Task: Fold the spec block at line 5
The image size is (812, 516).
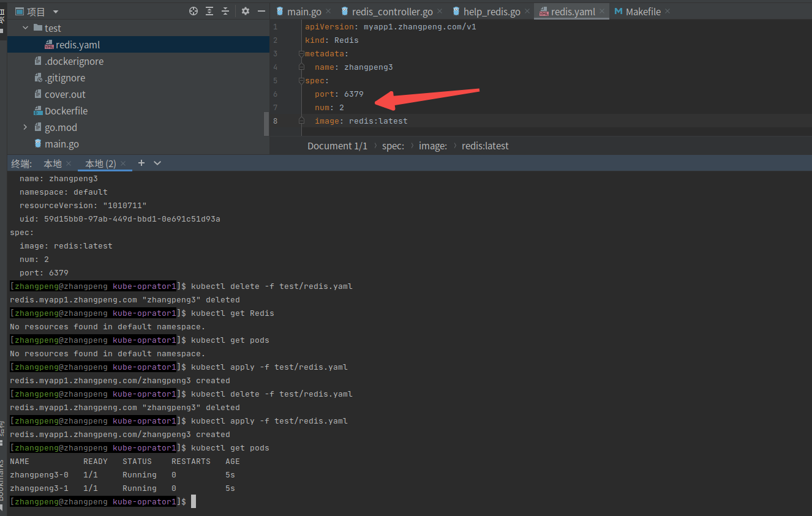Action: (x=301, y=81)
